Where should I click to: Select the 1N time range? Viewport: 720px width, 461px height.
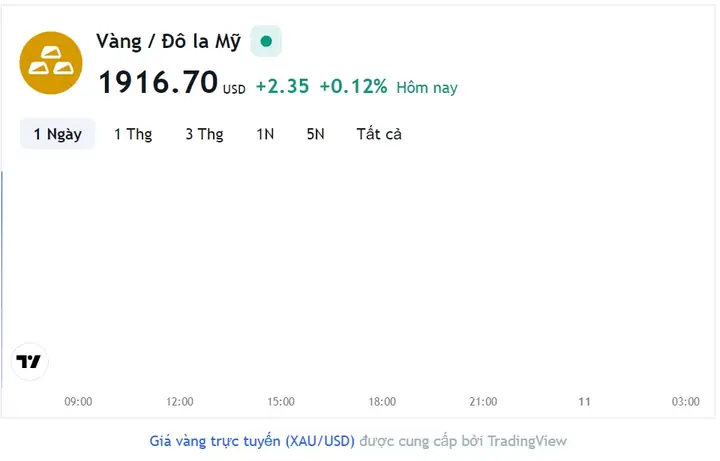265,134
